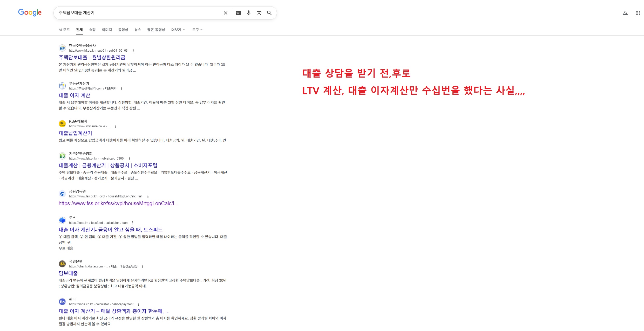644x331 pixels.
Task: Start voice search with microphone icon
Action: pyautogui.click(x=249, y=13)
